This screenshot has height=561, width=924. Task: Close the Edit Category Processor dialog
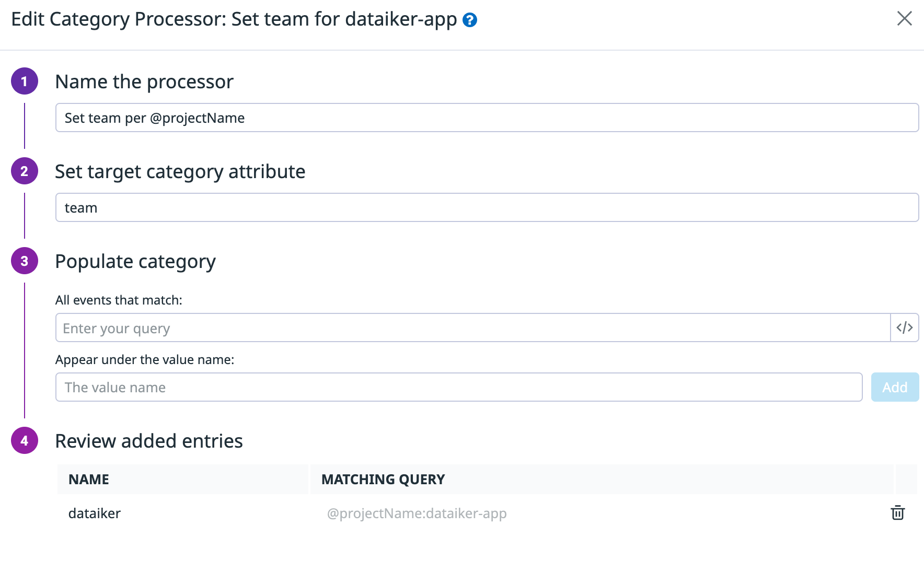[904, 19]
